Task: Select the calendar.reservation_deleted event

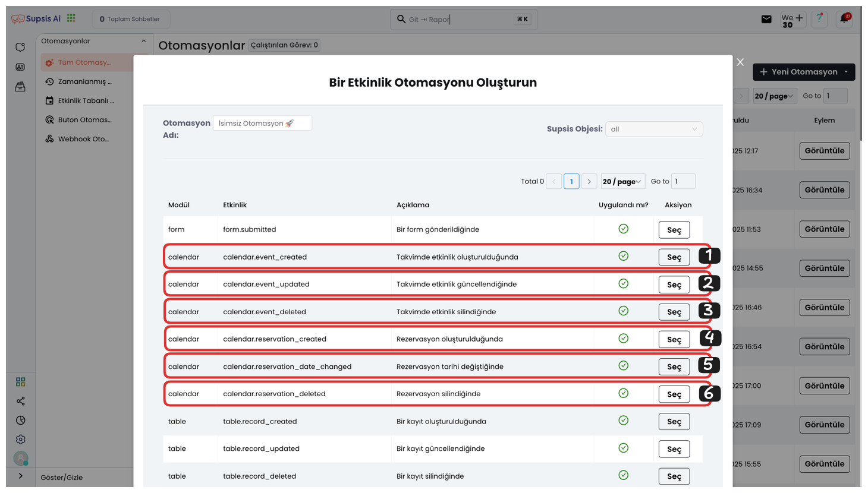Action: coord(674,394)
